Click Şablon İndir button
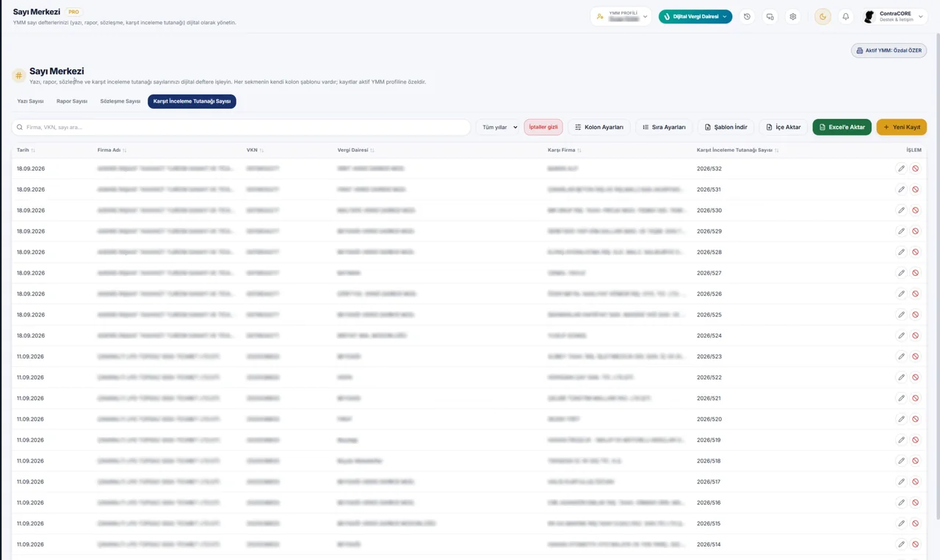 726,127
